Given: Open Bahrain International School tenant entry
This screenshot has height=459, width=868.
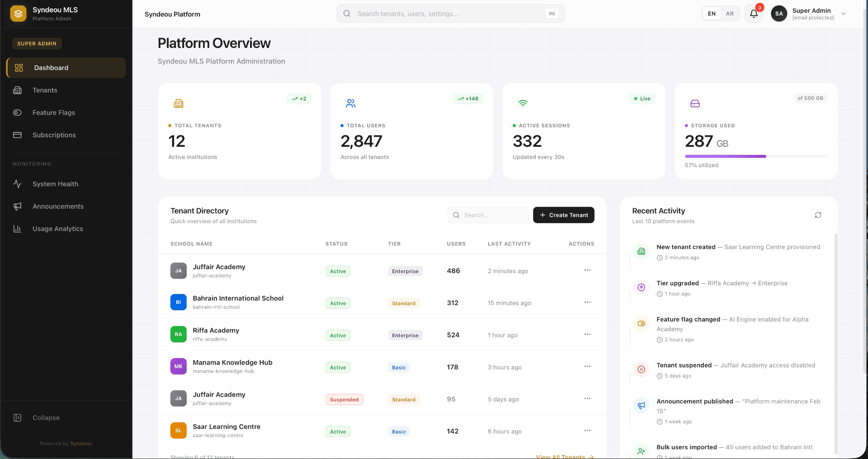Looking at the screenshot, I should pos(238,298).
